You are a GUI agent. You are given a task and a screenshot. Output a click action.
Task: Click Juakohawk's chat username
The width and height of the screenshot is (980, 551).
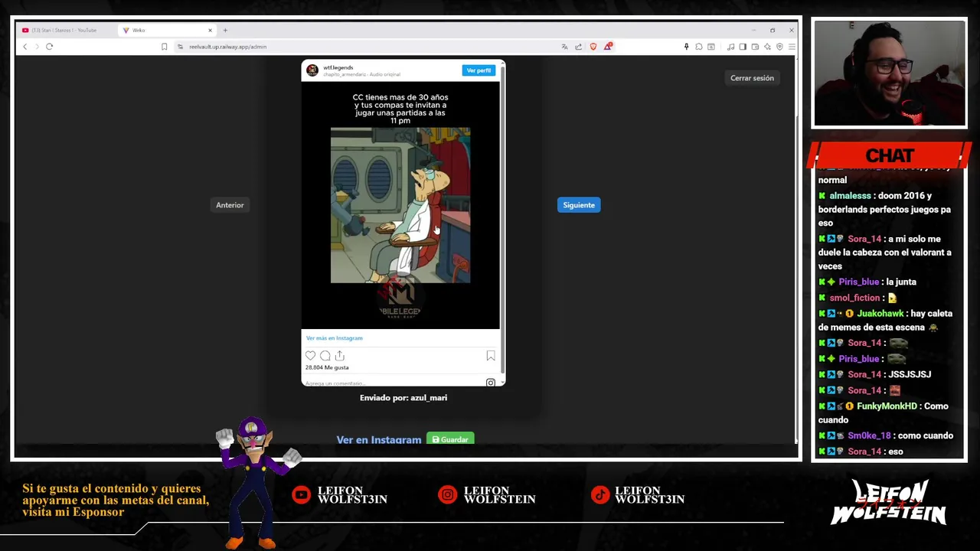tap(880, 314)
